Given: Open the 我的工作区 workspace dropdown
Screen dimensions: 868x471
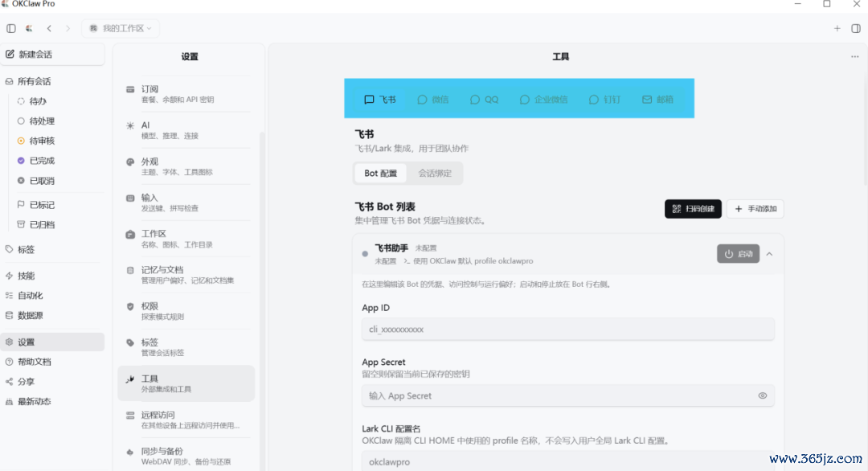Looking at the screenshot, I should point(120,28).
